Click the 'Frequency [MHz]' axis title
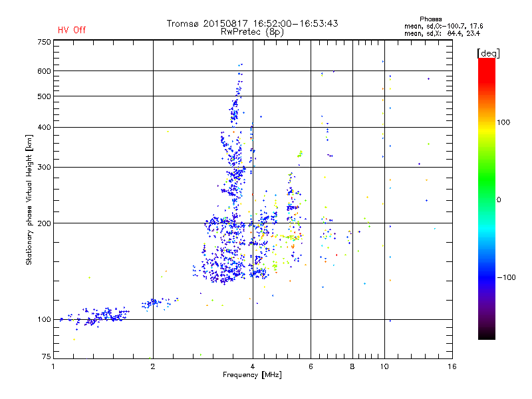This screenshot has width=532, height=399. [252, 375]
